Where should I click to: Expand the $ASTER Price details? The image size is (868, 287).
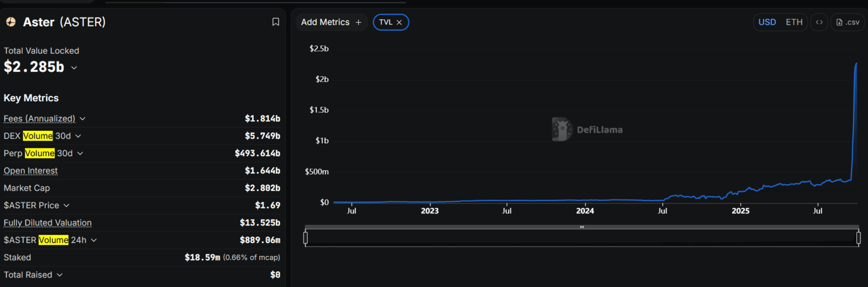66,205
